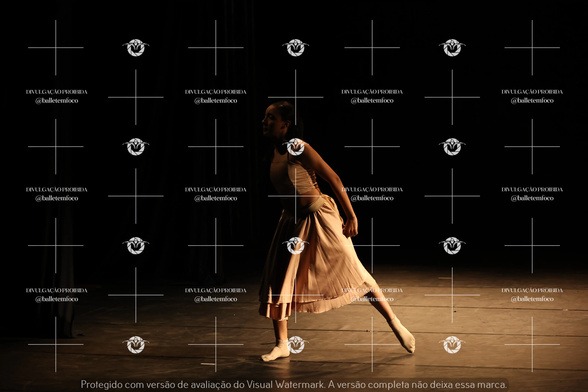Click the camera-shutter logo on dancer's shoulder
The width and height of the screenshot is (588, 392).
click(296, 147)
